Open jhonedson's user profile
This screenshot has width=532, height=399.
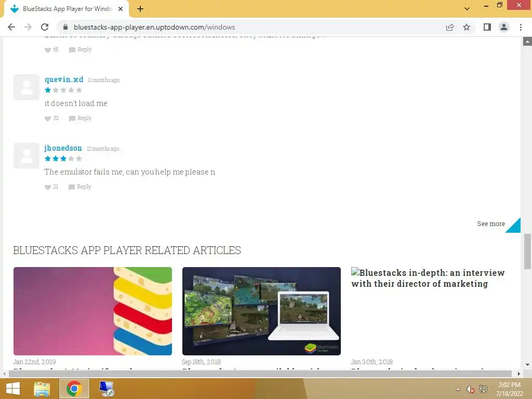[63, 148]
